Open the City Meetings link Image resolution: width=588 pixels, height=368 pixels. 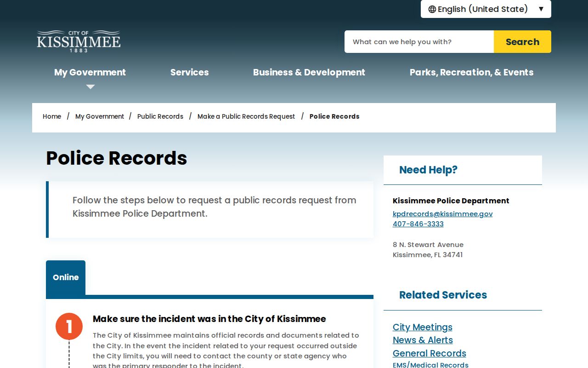(x=423, y=327)
